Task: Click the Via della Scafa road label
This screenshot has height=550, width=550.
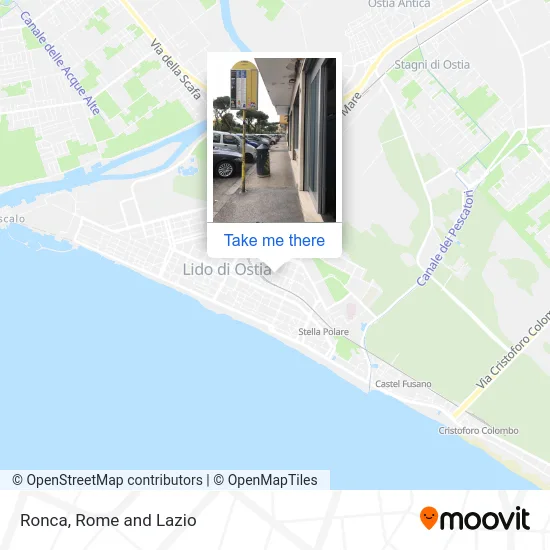Action: 176,69
